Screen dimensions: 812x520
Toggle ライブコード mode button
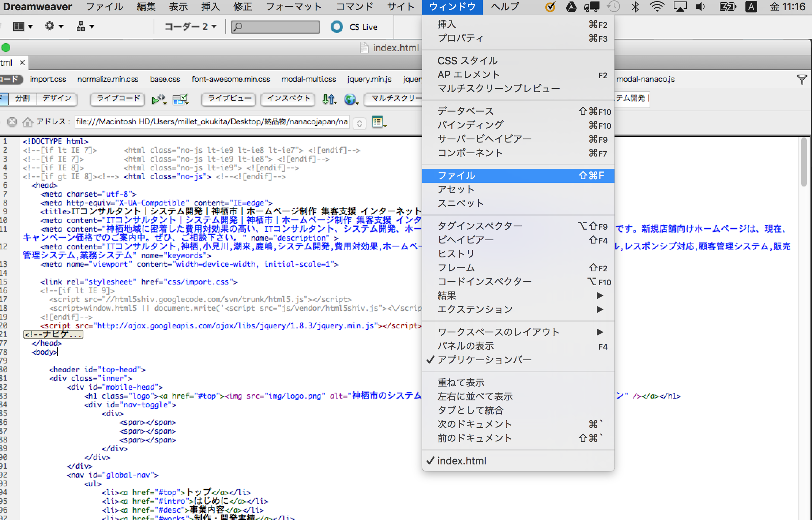point(118,98)
